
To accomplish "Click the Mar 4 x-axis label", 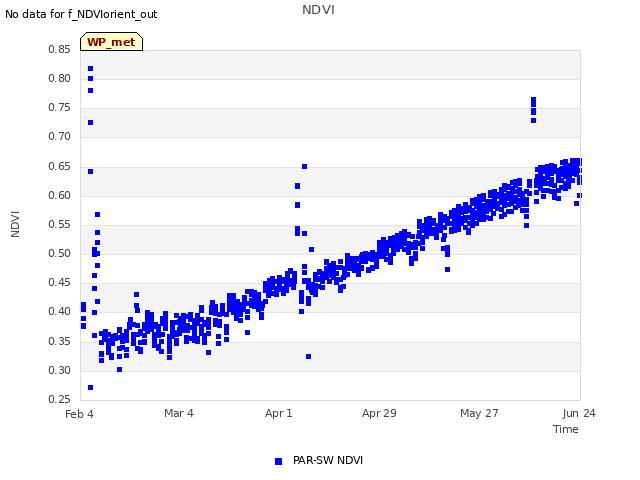I will click(179, 413).
